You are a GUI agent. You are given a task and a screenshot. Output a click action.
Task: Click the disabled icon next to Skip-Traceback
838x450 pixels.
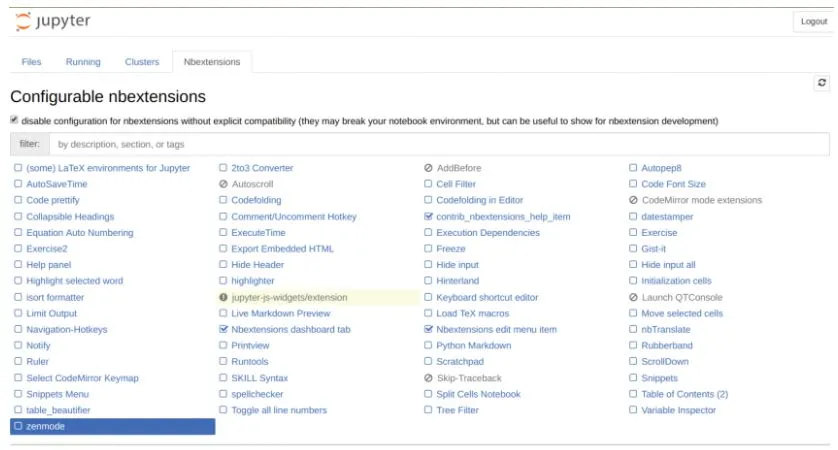(x=429, y=379)
